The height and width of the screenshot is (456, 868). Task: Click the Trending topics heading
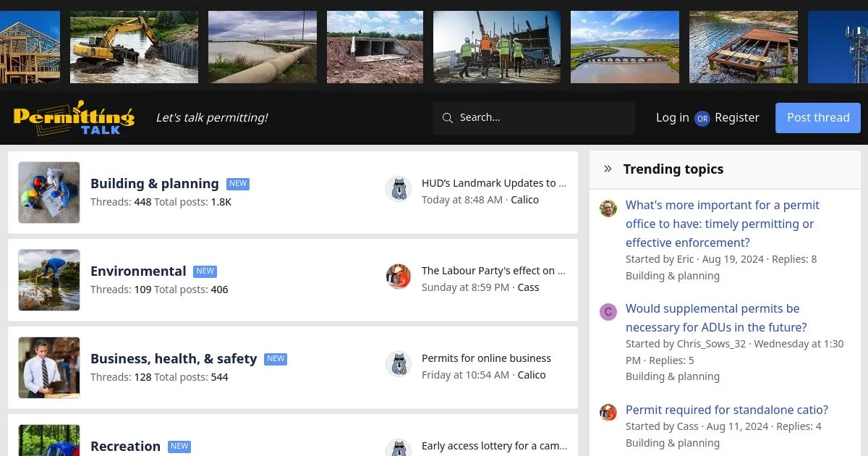coord(673,169)
